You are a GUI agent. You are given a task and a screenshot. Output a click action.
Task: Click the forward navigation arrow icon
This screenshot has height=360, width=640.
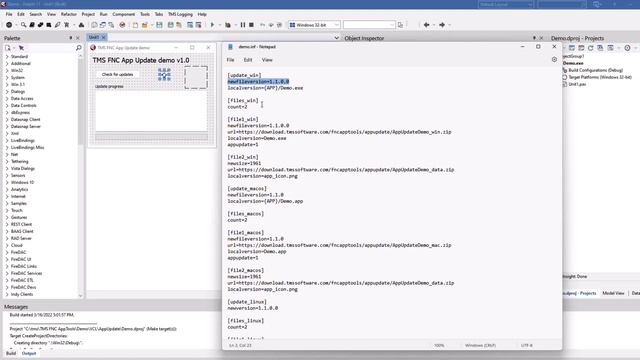point(442,25)
